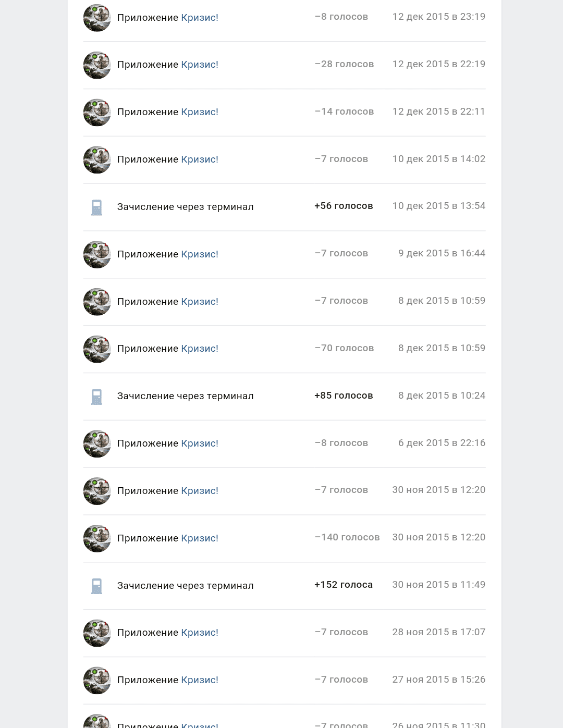
Task: Click Зачисление через терминал on 30 ноя
Action: point(185,586)
